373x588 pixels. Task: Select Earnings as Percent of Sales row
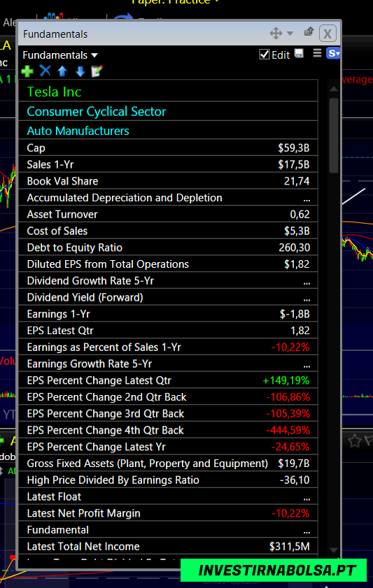(x=168, y=347)
